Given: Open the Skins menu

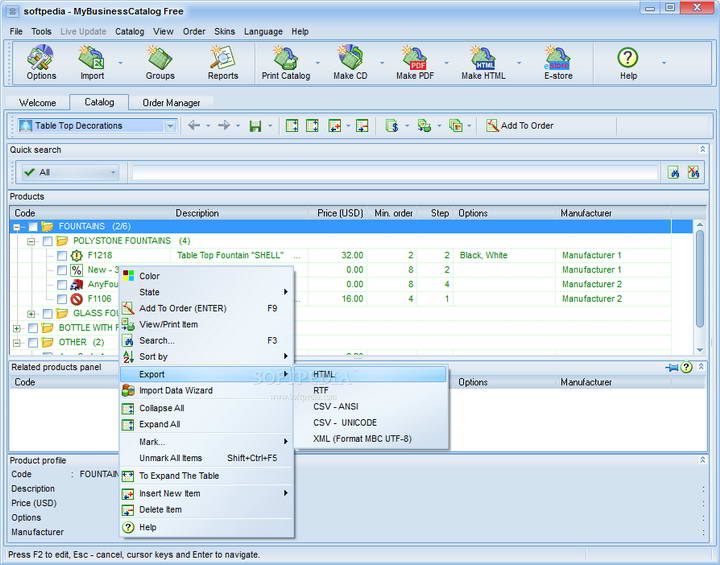Looking at the screenshot, I should point(224,31).
